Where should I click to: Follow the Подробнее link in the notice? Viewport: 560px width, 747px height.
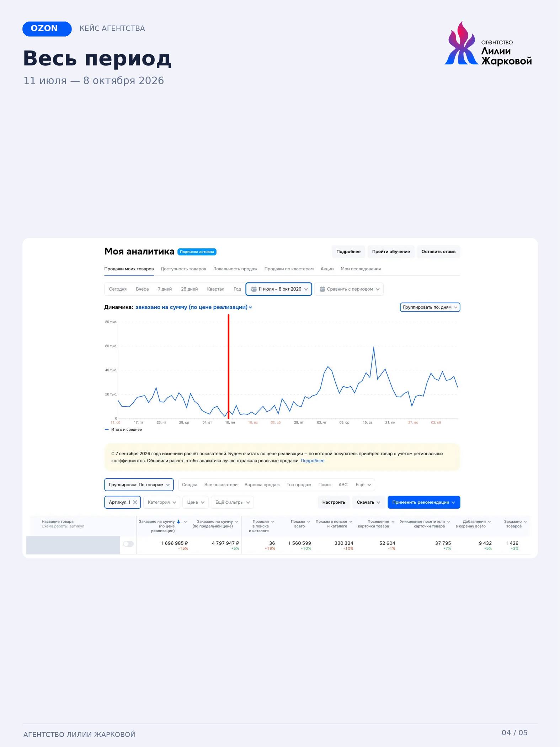(x=313, y=461)
